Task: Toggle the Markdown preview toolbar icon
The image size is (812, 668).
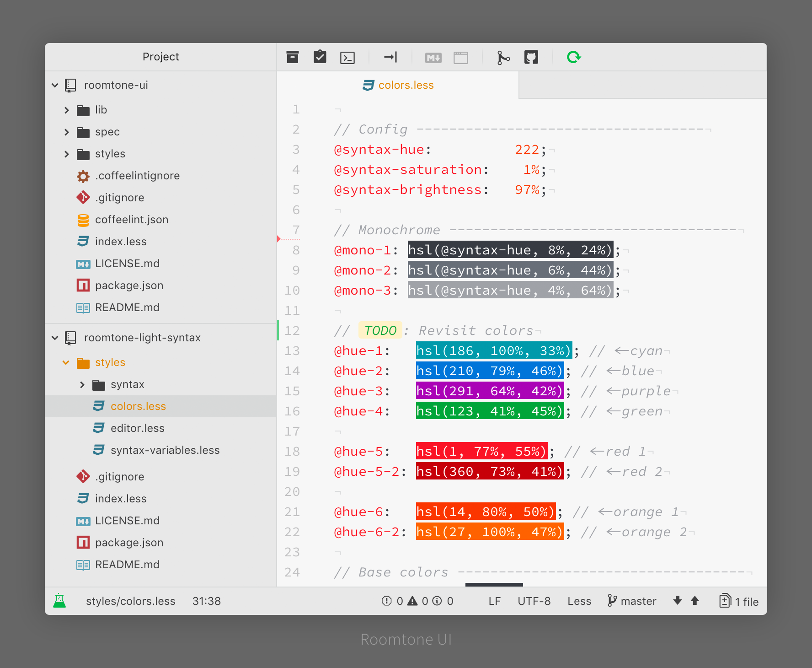Action: pyautogui.click(x=433, y=58)
